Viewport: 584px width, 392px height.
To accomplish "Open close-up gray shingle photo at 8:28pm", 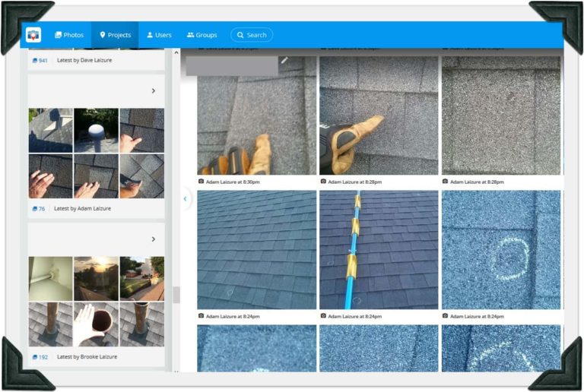I will click(x=501, y=115).
